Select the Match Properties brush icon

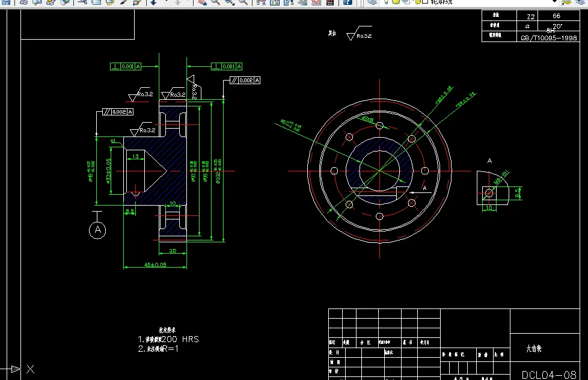(123, 2)
